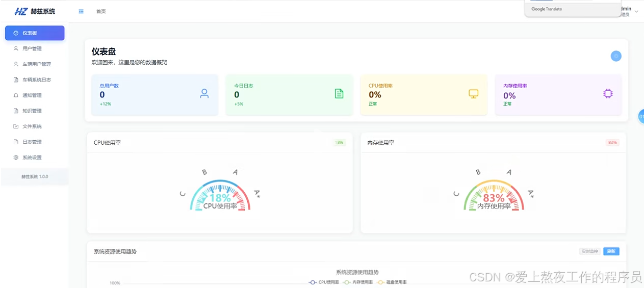Open 系统设置 in the sidebar
Viewport: 644px width, 288px height.
point(35,158)
